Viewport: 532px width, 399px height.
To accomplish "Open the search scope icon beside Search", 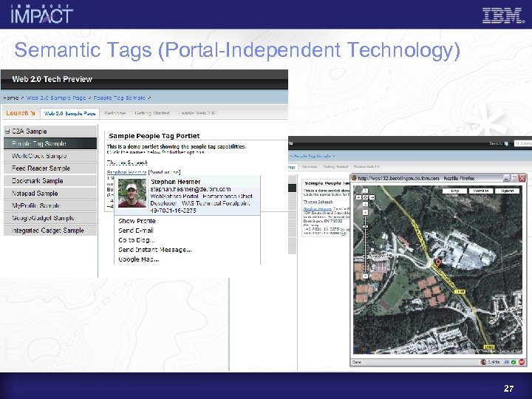I will click(x=507, y=143).
